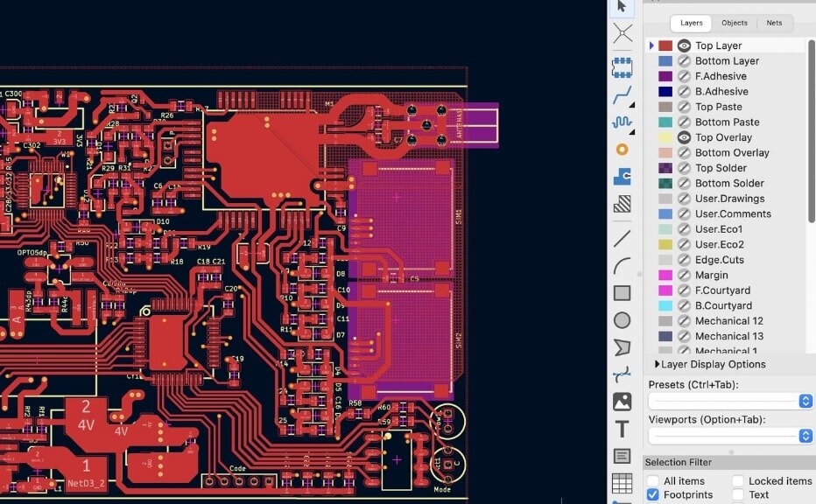Uncheck the Footprints selection filter

tap(652, 494)
